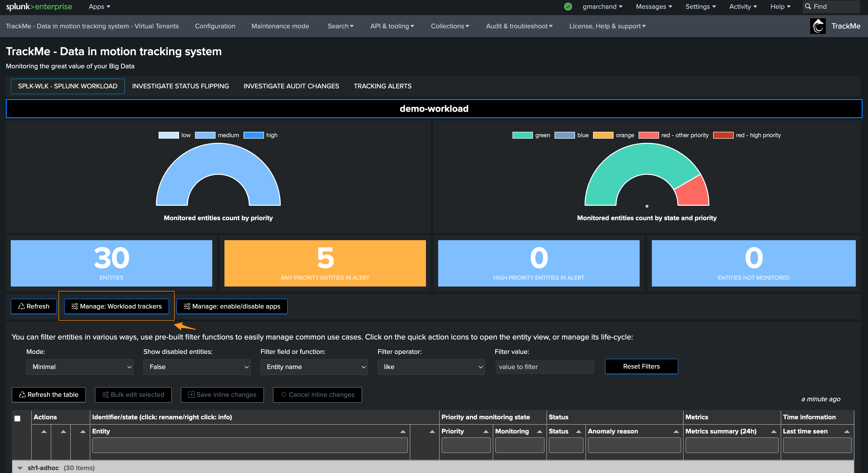This screenshot has width=868, height=473.
Task: Switch to Tracking Alerts tab
Action: (x=383, y=86)
